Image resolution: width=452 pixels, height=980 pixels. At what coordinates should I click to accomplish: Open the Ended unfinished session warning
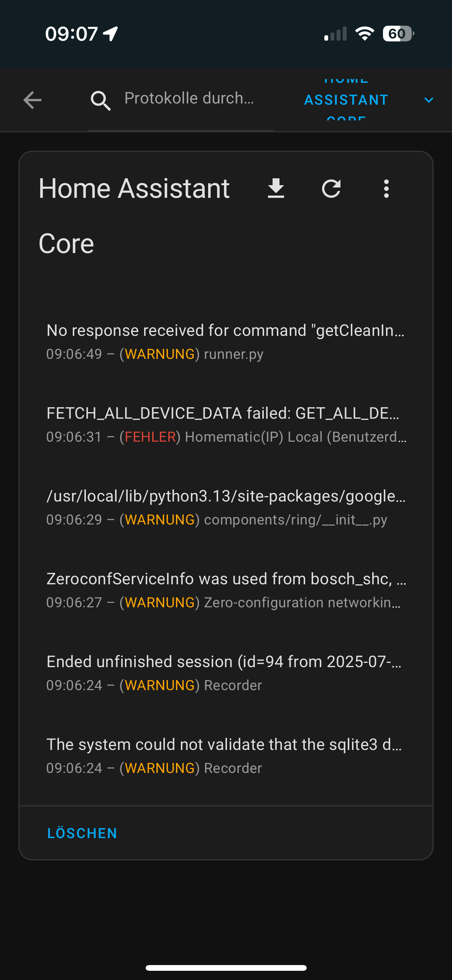pyautogui.click(x=226, y=673)
